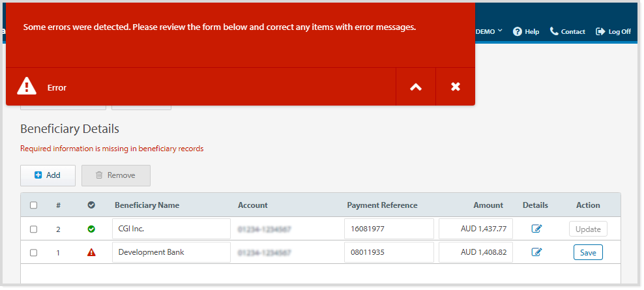
Task: Open Help in the top bar
Action: (526, 31)
